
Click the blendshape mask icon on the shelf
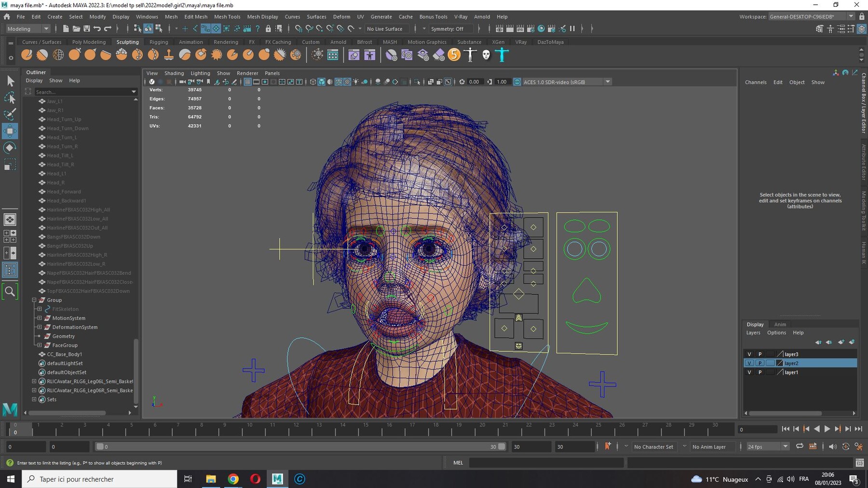pyautogui.click(x=487, y=54)
